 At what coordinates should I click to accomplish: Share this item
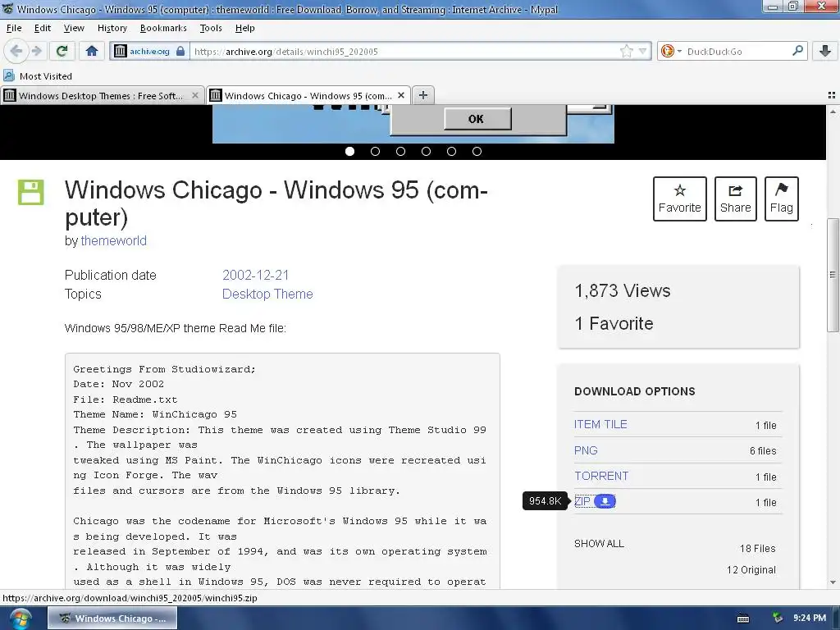pyautogui.click(x=736, y=199)
